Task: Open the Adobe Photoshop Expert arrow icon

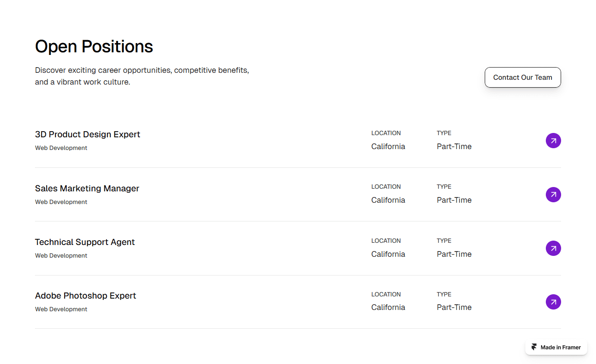Action: tap(553, 302)
